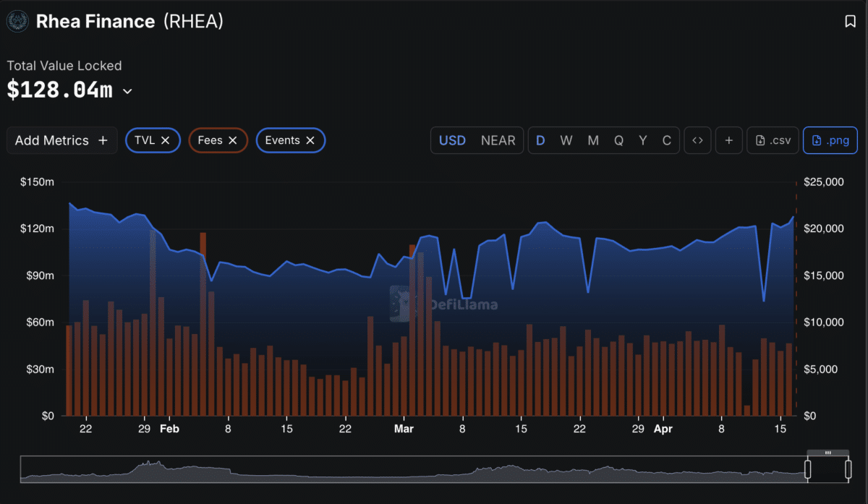Remove the TVL metric chip
The height and width of the screenshot is (504, 868).
(x=166, y=140)
